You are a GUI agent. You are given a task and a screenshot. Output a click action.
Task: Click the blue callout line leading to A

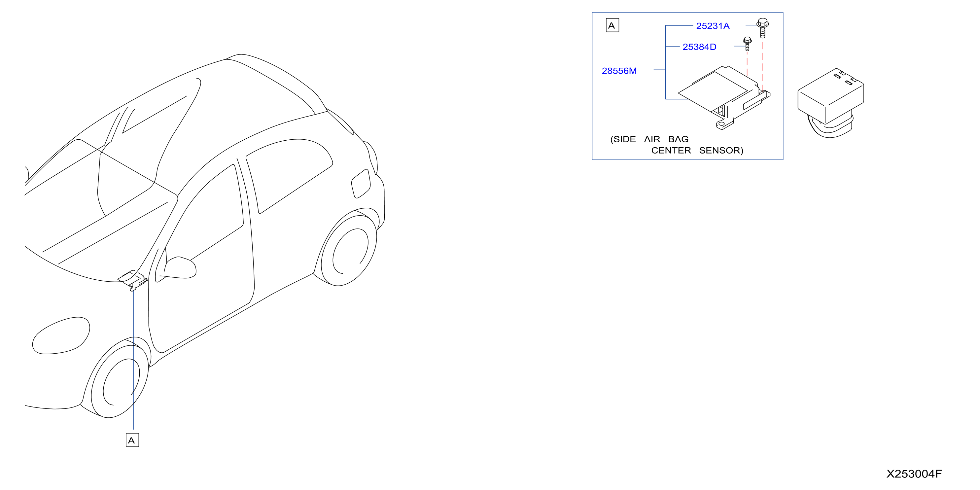[x=133, y=360]
